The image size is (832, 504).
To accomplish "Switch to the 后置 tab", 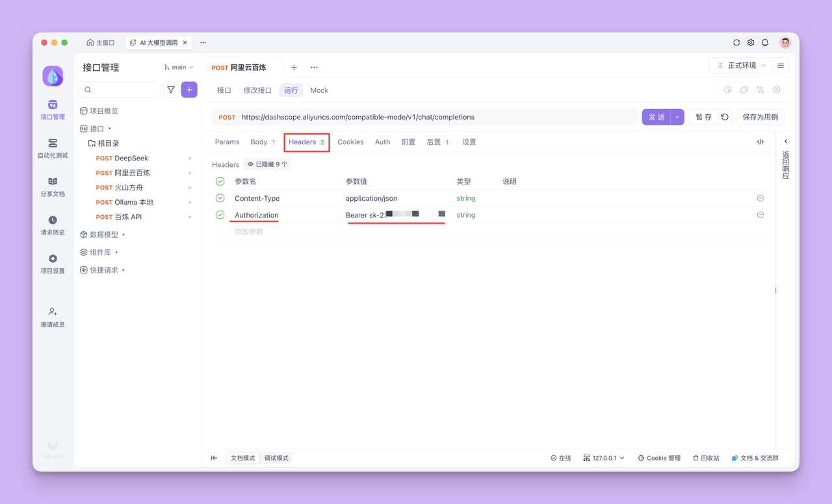I will (x=438, y=142).
